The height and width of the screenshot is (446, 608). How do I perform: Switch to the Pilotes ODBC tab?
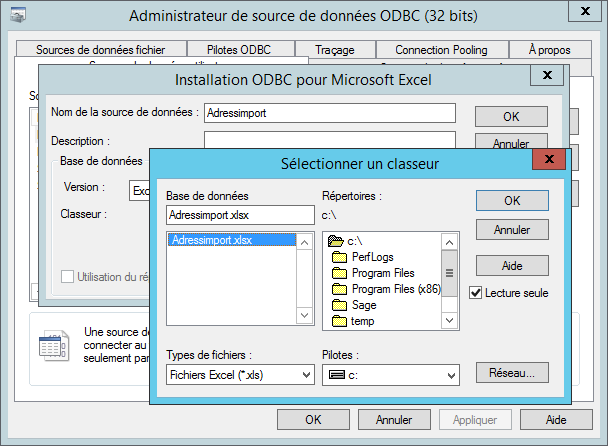click(239, 50)
